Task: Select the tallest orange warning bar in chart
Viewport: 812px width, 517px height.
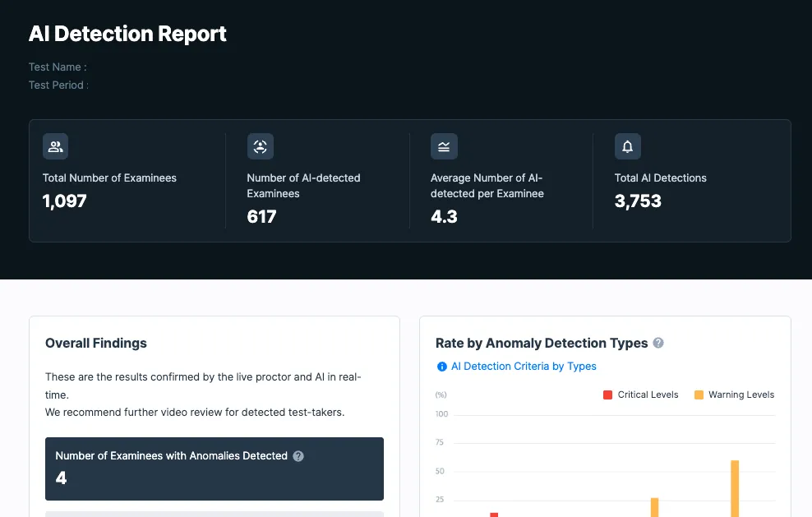Action: tap(735, 488)
